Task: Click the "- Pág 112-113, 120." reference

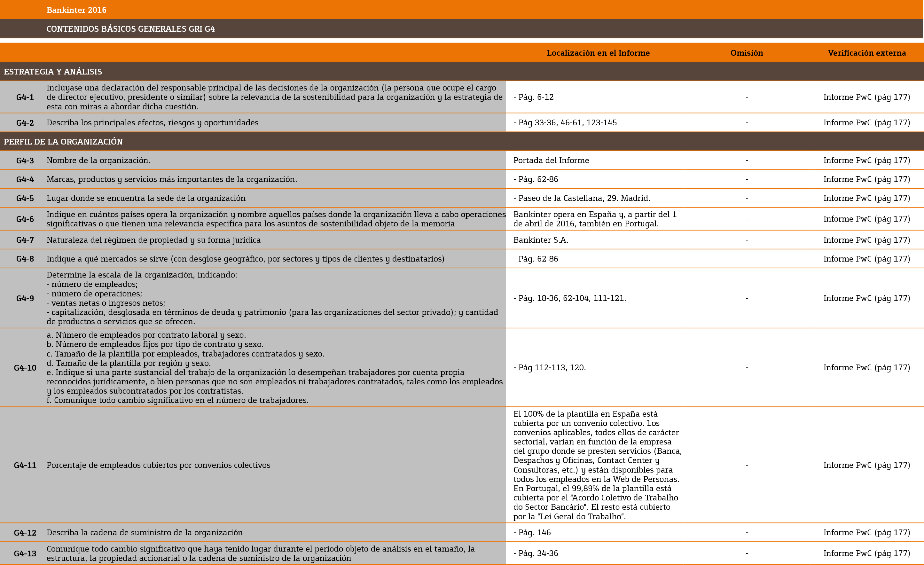Action: [549, 367]
